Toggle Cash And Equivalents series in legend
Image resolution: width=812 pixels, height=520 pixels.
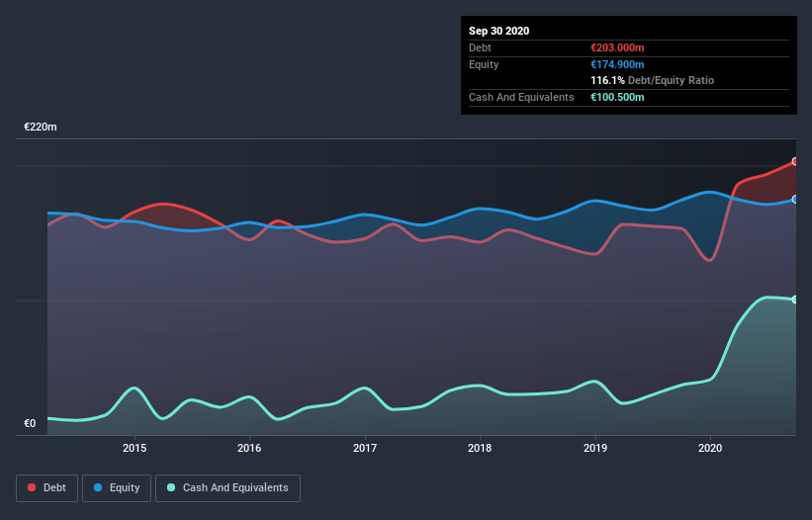(227, 488)
